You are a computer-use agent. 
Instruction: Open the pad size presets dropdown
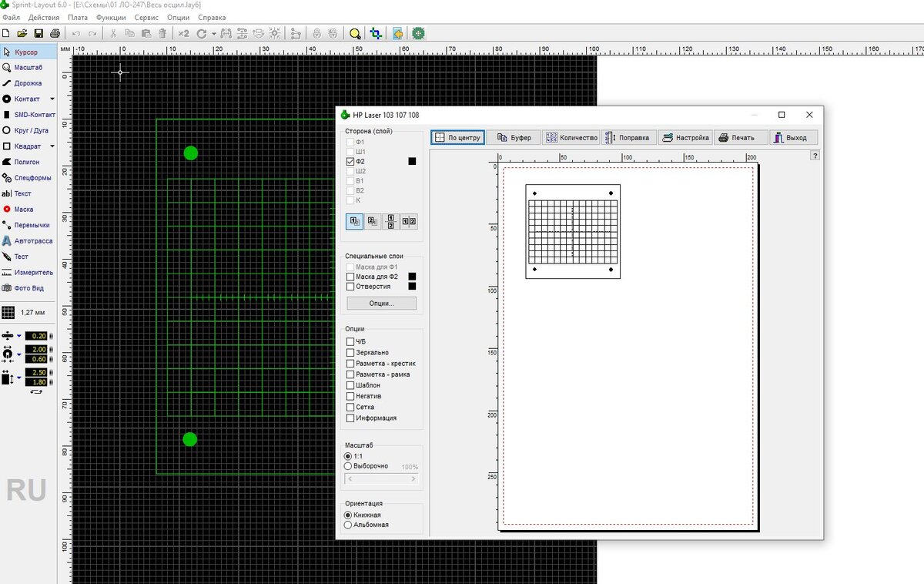click(18, 355)
